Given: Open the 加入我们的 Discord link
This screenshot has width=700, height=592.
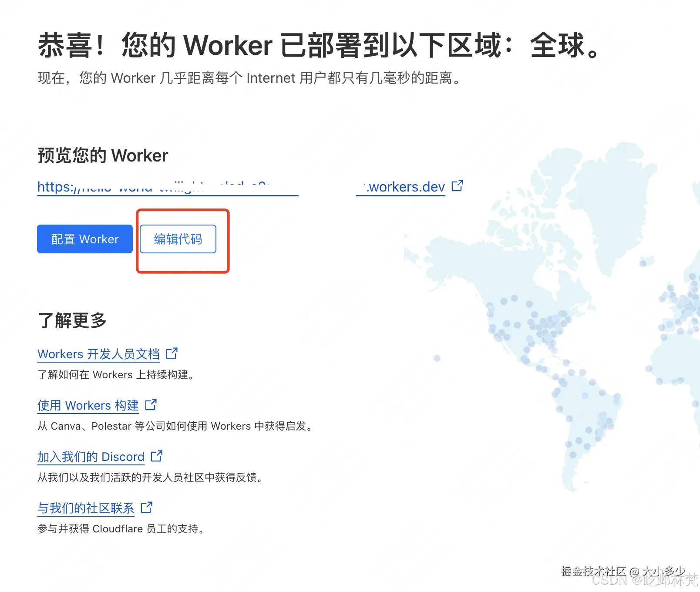Looking at the screenshot, I should pyautogui.click(x=91, y=457).
